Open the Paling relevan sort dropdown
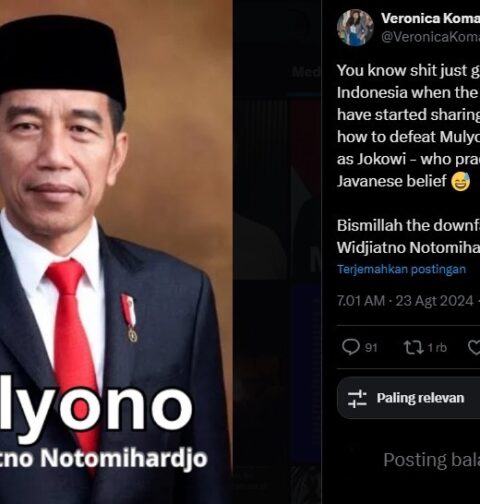This screenshot has width=480, height=504. click(408, 398)
